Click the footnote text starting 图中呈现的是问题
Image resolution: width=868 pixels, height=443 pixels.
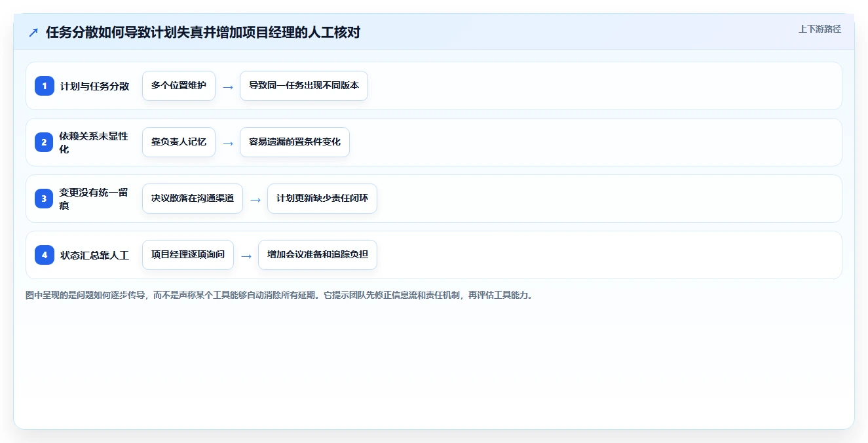click(x=280, y=296)
